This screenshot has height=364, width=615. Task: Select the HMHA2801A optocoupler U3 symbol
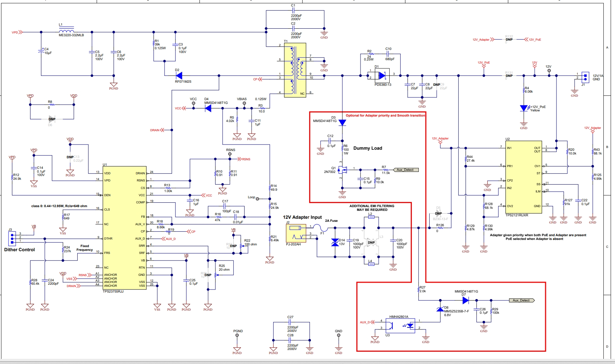400,326
